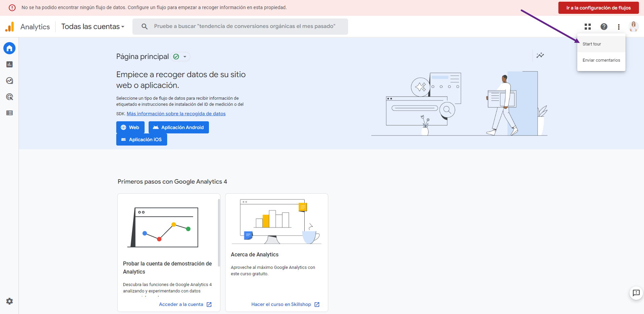Choose the Web data stream button

pyautogui.click(x=130, y=127)
